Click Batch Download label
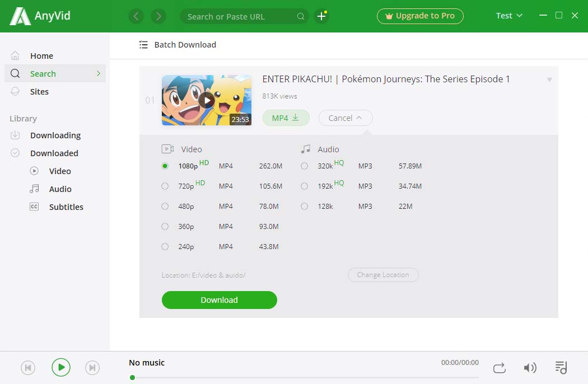The height and width of the screenshot is (384, 588). point(185,45)
